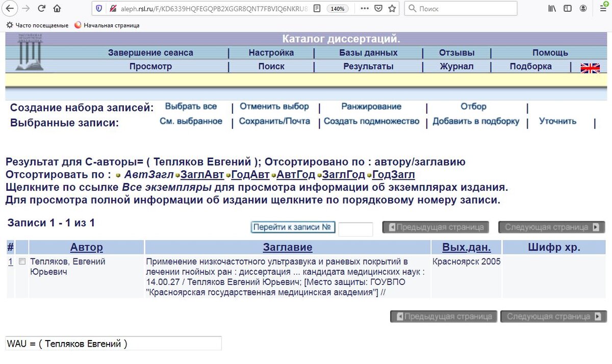Bookmark this page with the star icon
The image size is (612, 364).
[392, 9]
